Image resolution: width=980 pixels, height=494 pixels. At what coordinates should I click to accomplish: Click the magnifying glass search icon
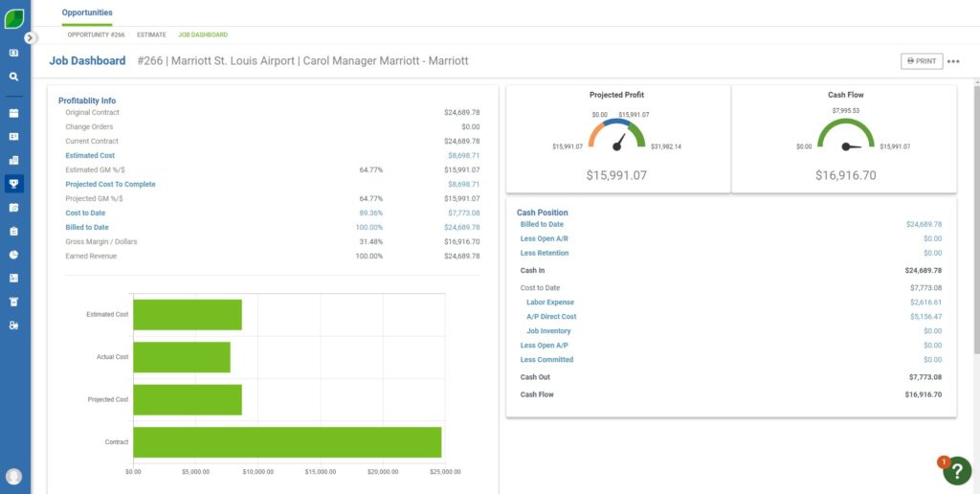pyautogui.click(x=14, y=77)
